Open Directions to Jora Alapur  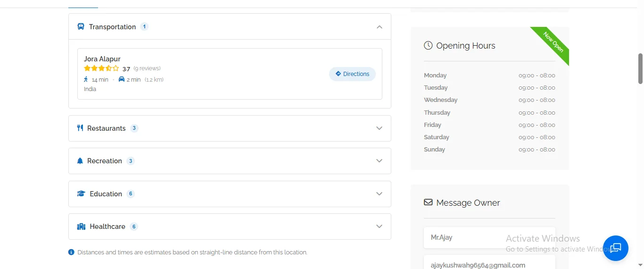coord(352,74)
